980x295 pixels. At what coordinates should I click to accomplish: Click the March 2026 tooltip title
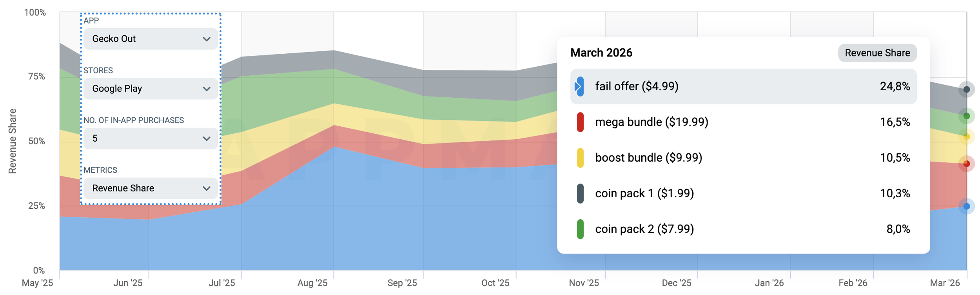point(601,53)
